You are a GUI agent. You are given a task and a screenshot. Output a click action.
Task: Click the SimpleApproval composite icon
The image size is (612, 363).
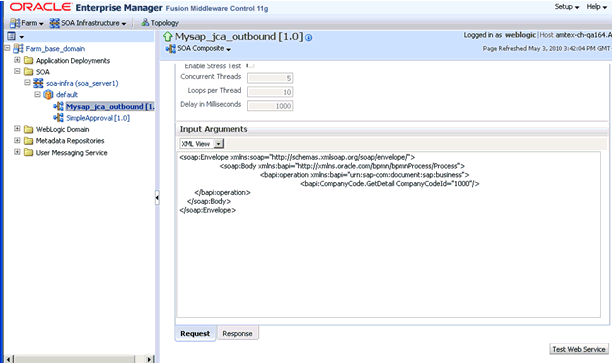coord(59,117)
